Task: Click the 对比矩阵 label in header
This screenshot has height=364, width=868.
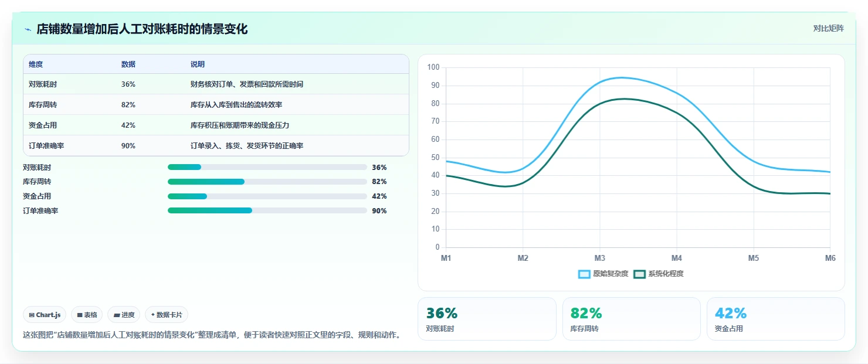Action: click(x=828, y=29)
